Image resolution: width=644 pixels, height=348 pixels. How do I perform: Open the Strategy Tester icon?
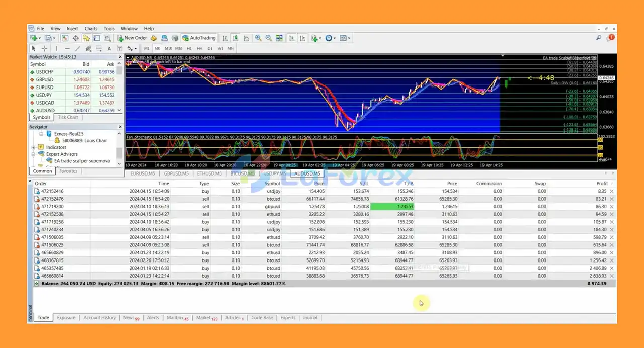click(107, 38)
